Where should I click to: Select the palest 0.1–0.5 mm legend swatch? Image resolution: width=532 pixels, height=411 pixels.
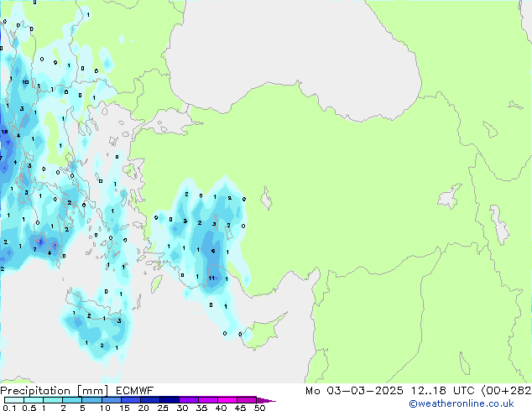coord(14,400)
